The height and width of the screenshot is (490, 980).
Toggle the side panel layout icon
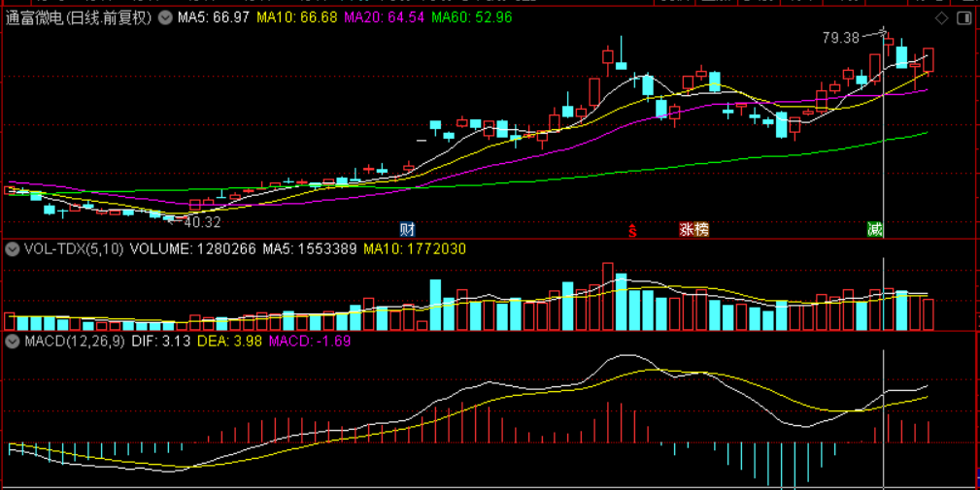tap(963, 18)
